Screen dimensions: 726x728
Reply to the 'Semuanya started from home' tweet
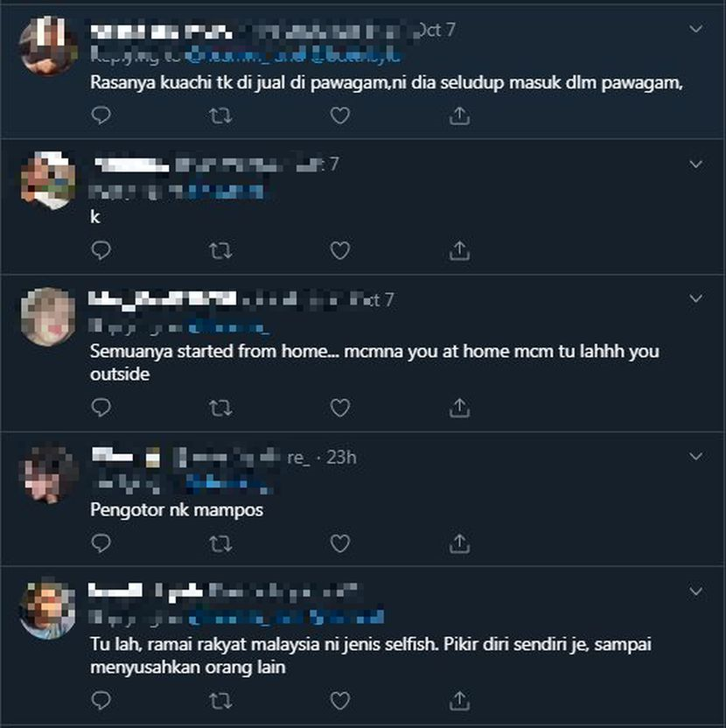click(x=101, y=408)
